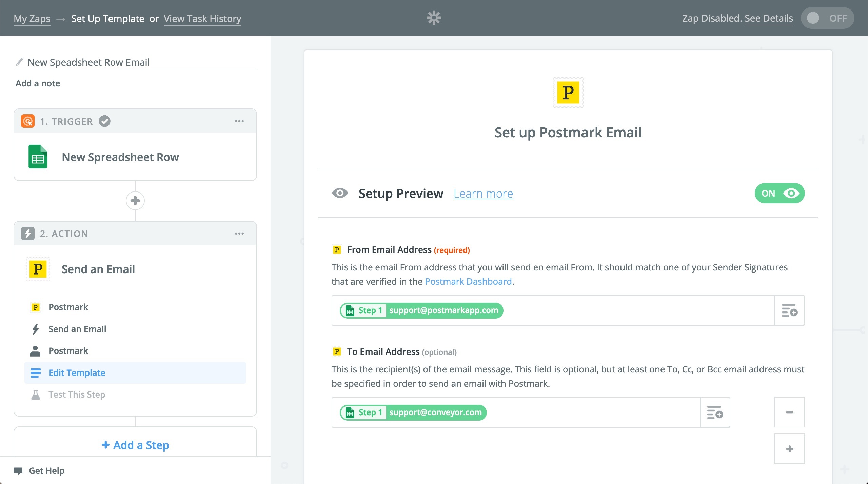Screen dimensions: 868x484
Task: Open the Action step options menu
Action: pos(239,234)
